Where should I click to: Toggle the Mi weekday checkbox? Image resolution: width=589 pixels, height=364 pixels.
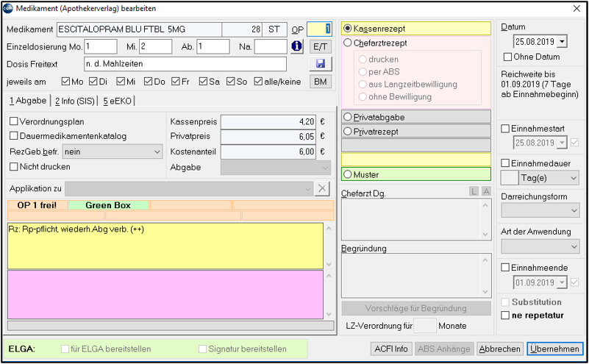(121, 82)
